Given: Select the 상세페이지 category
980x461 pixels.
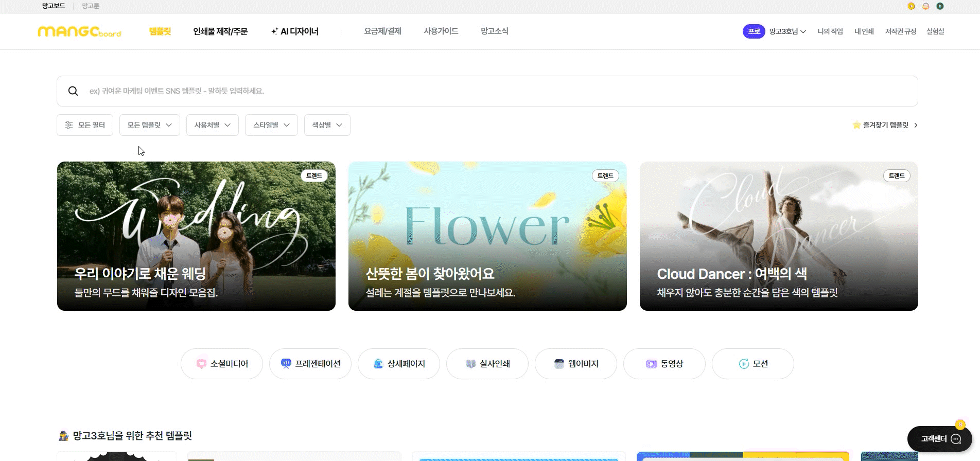Looking at the screenshot, I should (399, 364).
